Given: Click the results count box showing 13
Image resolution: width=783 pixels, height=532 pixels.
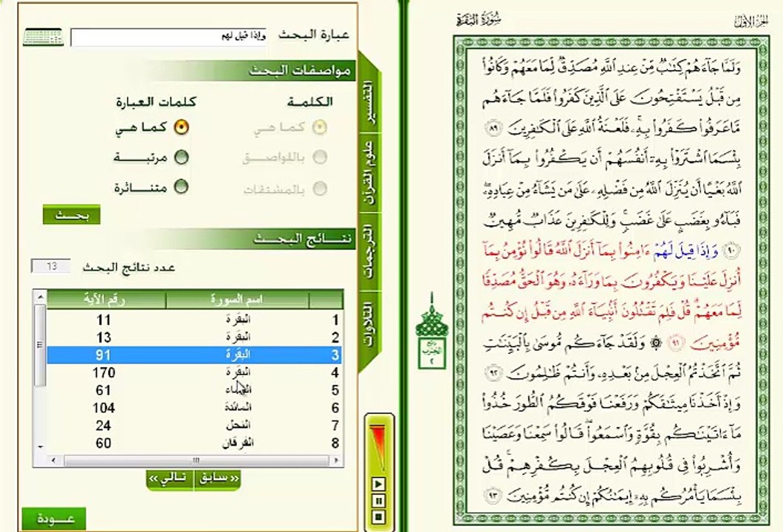Looking at the screenshot, I should (51, 266).
